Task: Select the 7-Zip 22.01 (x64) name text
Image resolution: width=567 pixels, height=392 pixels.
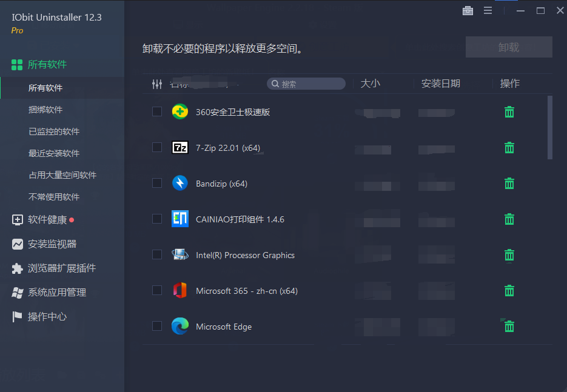Action: (x=228, y=148)
